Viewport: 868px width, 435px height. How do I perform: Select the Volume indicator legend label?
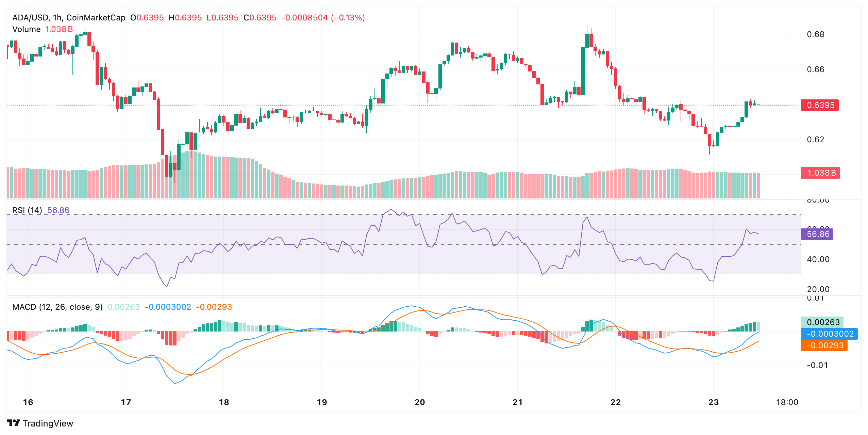(27, 29)
